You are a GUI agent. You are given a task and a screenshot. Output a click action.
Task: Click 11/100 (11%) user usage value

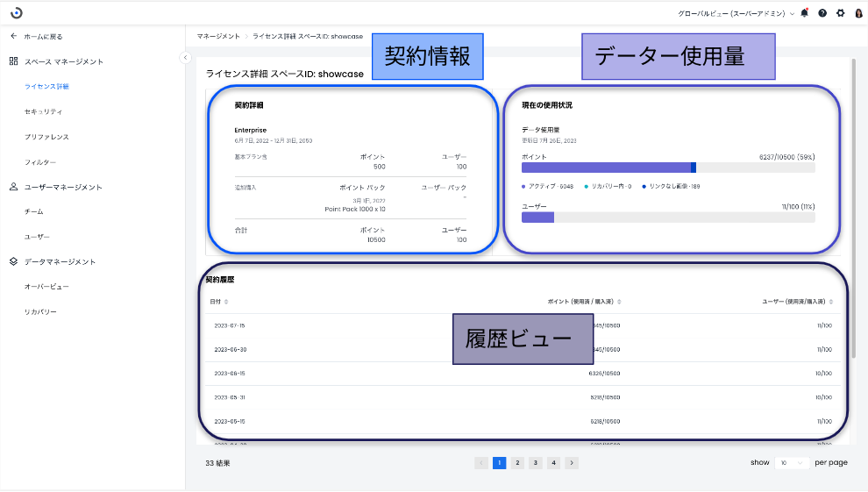pos(798,207)
